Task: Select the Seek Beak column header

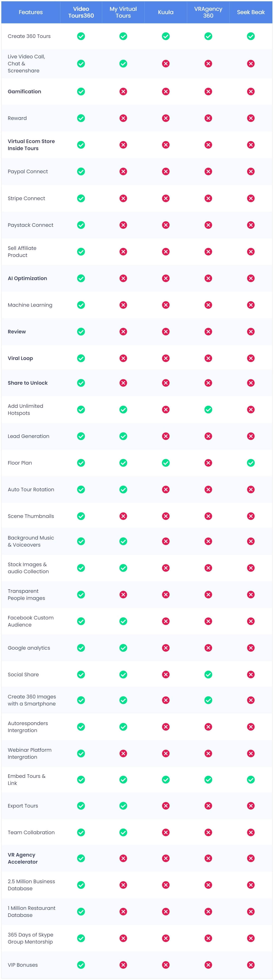Action: click(251, 12)
